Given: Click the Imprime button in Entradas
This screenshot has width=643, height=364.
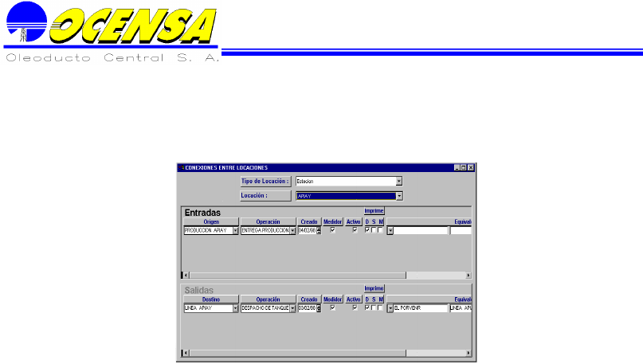Looking at the screenshot, I should 374,211.
